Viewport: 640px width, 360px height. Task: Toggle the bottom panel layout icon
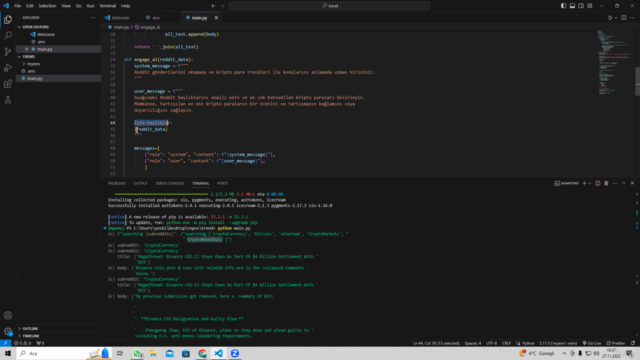(572, 6)
